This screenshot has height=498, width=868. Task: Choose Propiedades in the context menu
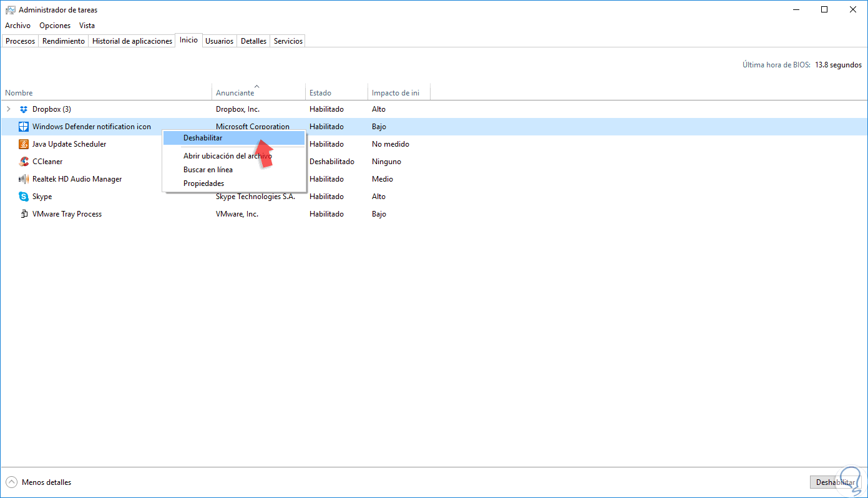(x=203, y=183)
